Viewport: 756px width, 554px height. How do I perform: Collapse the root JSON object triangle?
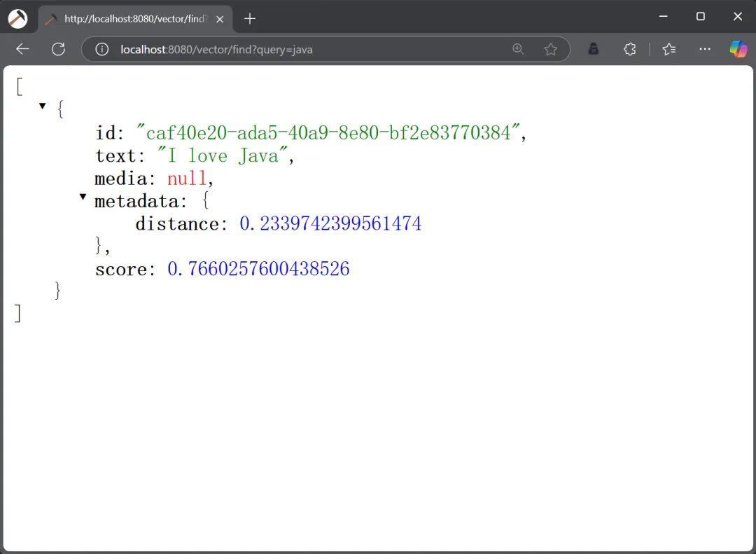tap(43, 106)
